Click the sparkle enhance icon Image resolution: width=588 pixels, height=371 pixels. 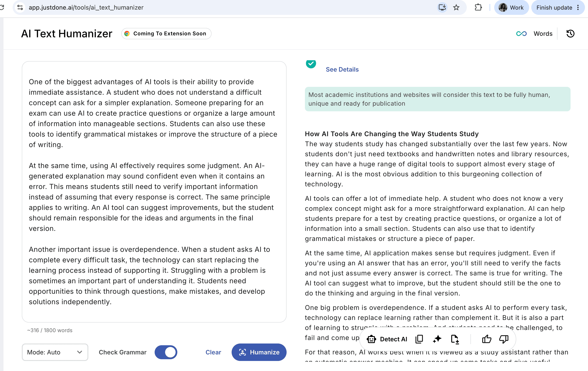pos(437,339)
